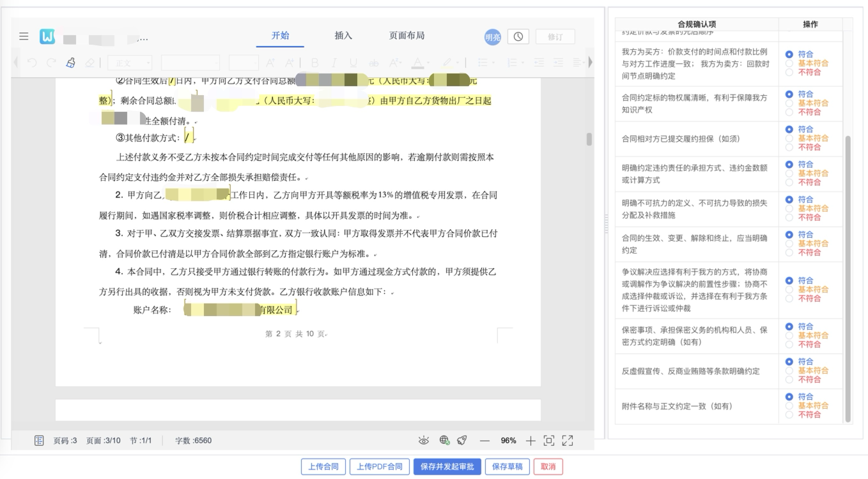868x479 pixels.
Task: Click the undo arrow in the toolbar
Action: (32, 63)
